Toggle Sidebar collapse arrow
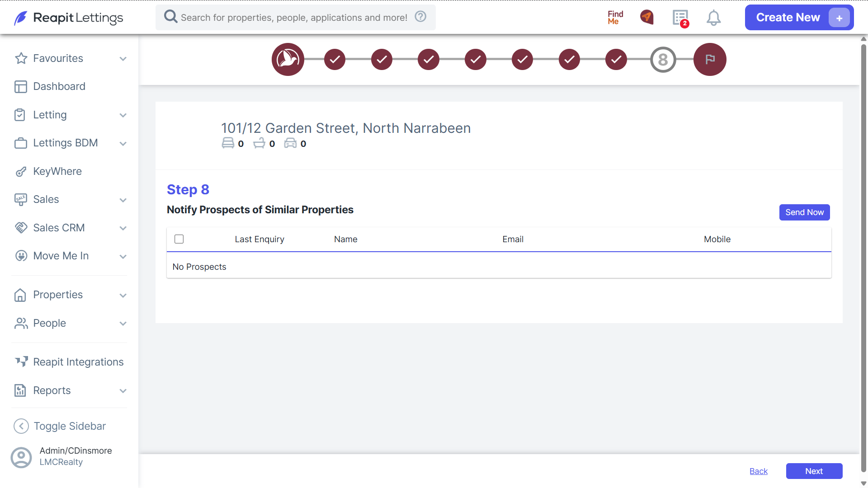868x488 pixels. tap(21, 426)
